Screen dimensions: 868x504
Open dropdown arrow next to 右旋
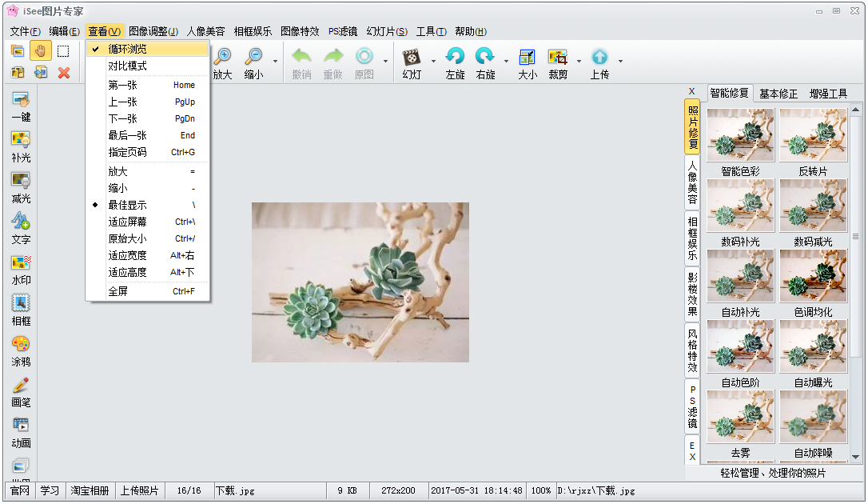(506, 61)
